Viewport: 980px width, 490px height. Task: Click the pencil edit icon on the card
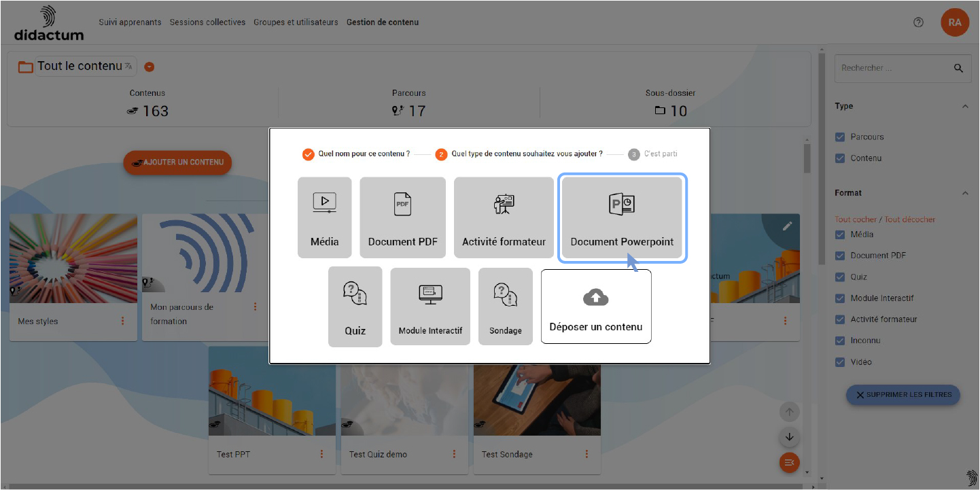[787, 226]
